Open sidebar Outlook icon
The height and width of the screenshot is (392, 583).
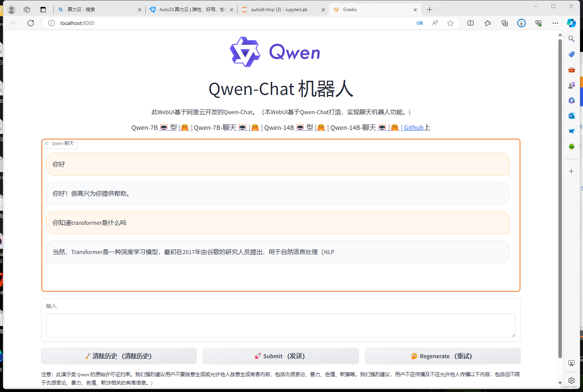tap(571, 116)
